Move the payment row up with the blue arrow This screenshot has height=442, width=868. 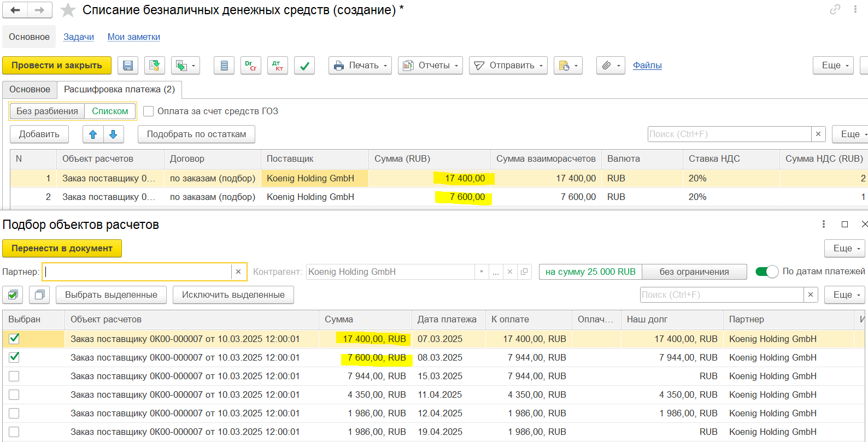(x=93, y=134)
